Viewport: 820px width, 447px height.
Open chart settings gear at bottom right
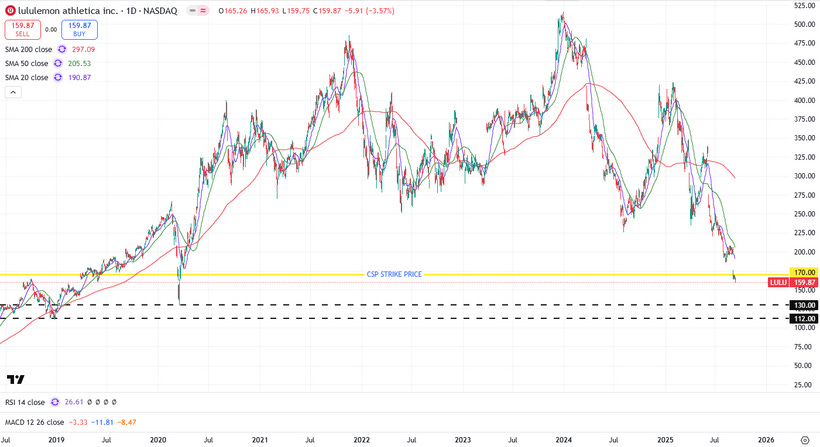(x=805, y=440)
